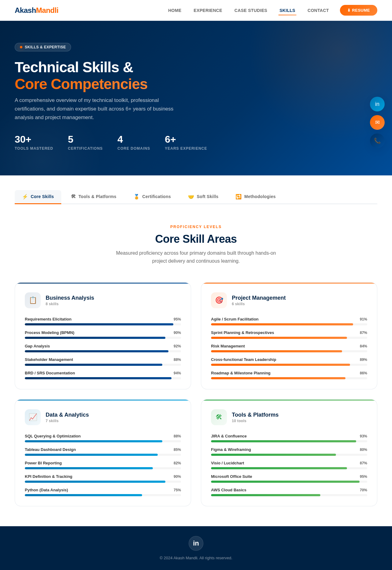The image size is (392, 570).
Task: Click the 'Core Skill Areas' heading
Action: point(196,239)
